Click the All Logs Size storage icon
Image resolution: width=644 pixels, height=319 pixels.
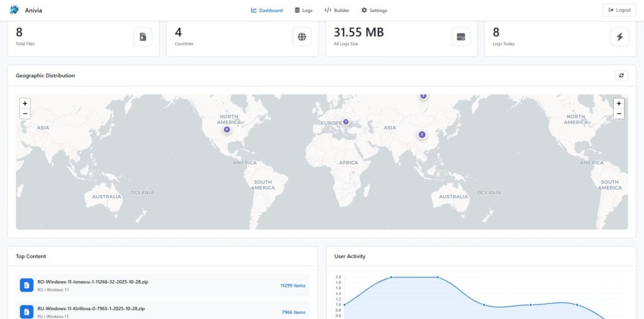[461, 37]
